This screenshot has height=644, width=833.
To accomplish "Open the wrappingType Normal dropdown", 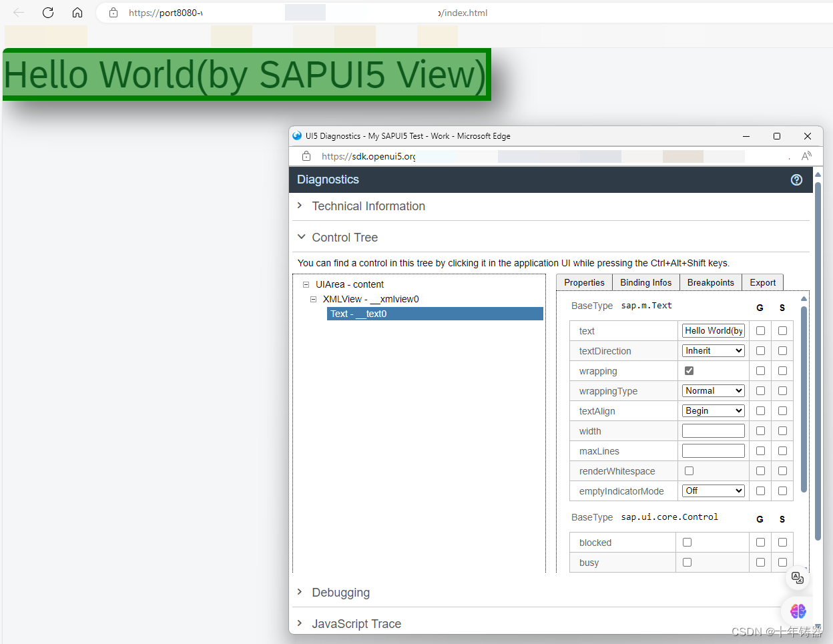I will (713, 390).
